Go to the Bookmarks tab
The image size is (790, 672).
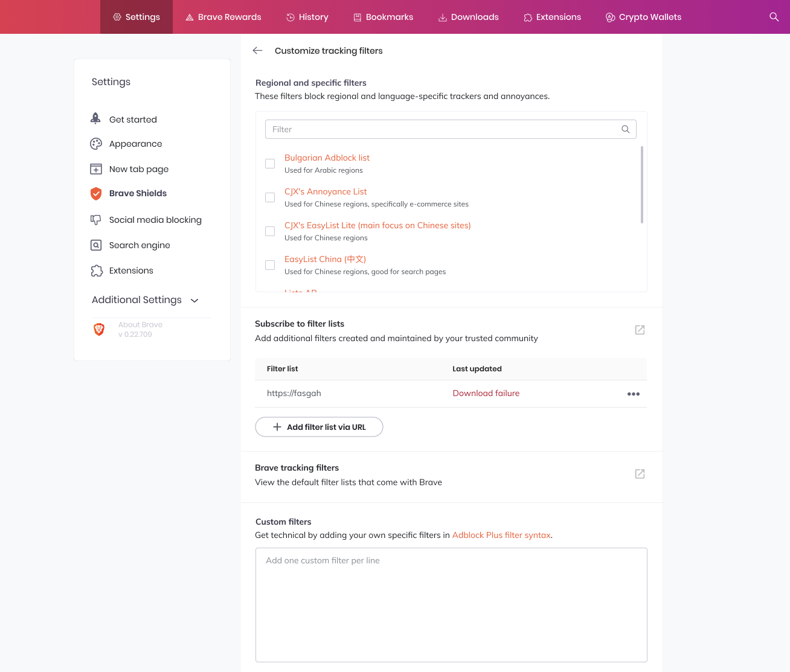click(x=384, y=17)
